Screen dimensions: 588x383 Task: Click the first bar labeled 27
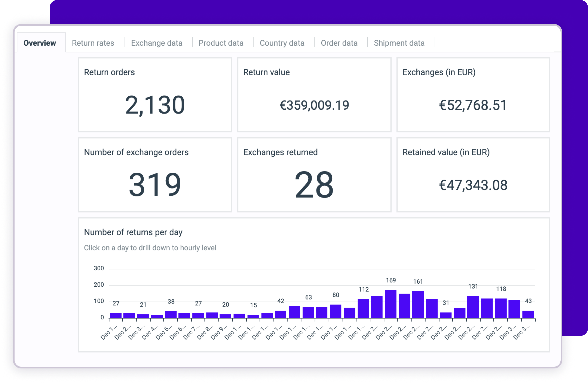coord(116,316)
